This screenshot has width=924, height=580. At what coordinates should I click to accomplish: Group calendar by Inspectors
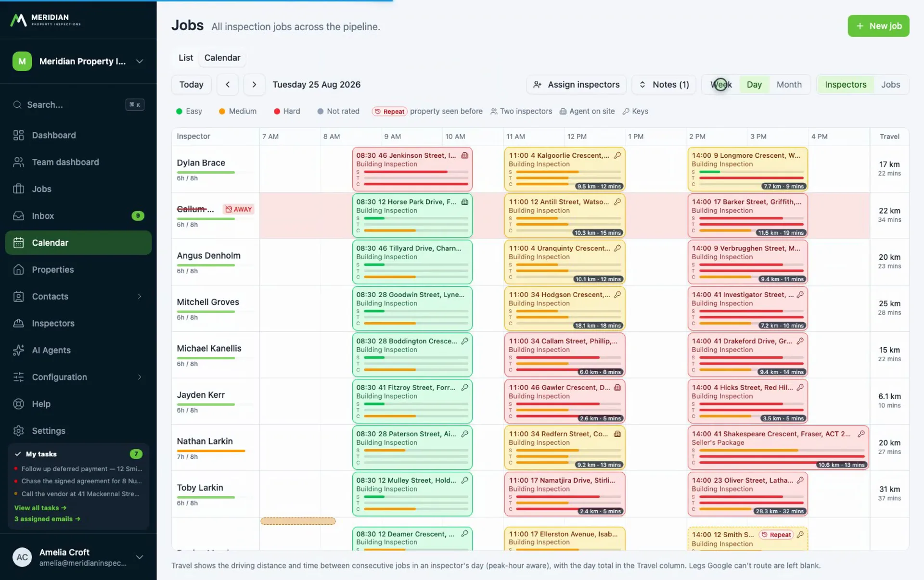click(845, 85)
